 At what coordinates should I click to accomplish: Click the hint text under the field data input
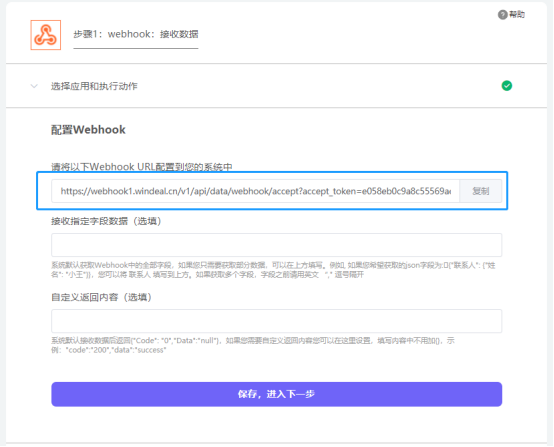(273, 270)
